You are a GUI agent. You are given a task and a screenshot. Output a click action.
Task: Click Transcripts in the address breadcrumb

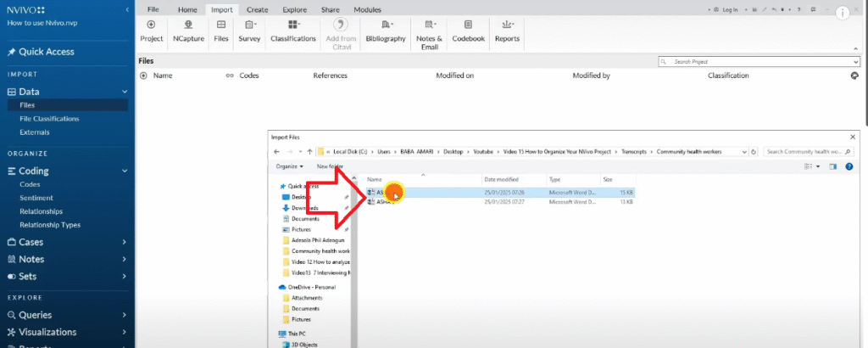click(633, 152)
